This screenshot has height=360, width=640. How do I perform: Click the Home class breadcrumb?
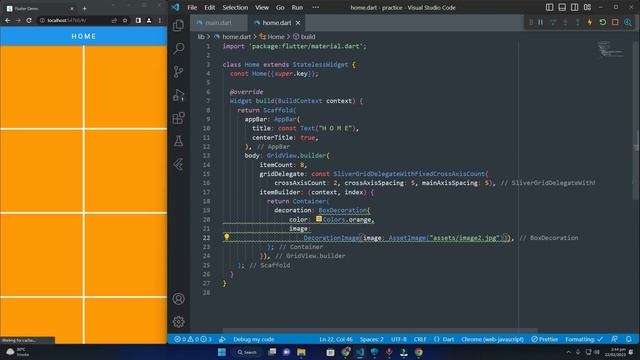point(272,37)
